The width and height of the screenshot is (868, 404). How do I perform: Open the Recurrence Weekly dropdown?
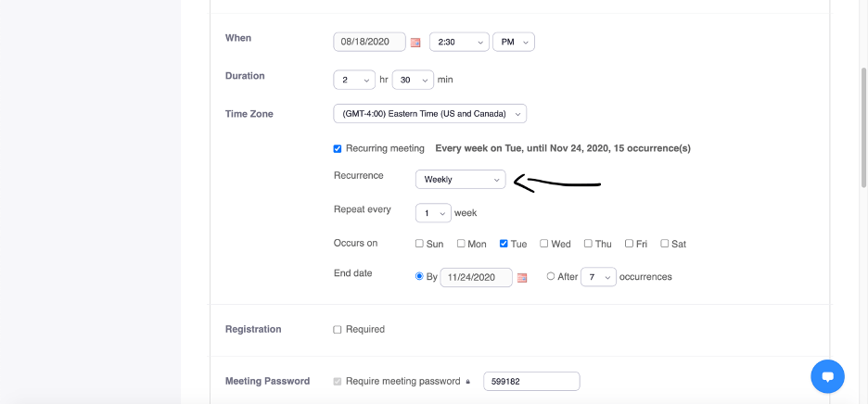point(461,179)
